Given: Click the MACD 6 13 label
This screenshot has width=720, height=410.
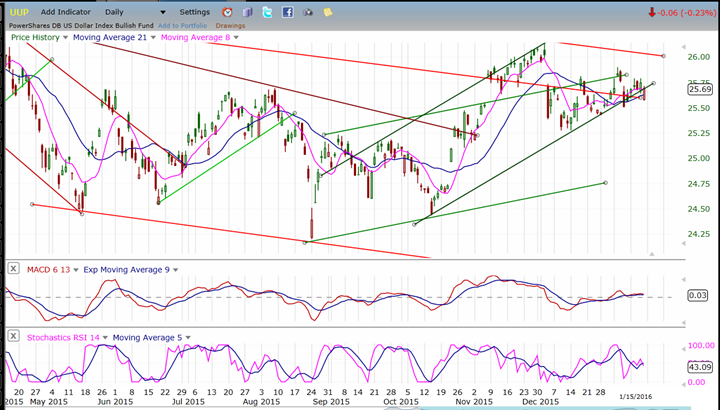Looking at the screenshot, I should tap(48, 270).
